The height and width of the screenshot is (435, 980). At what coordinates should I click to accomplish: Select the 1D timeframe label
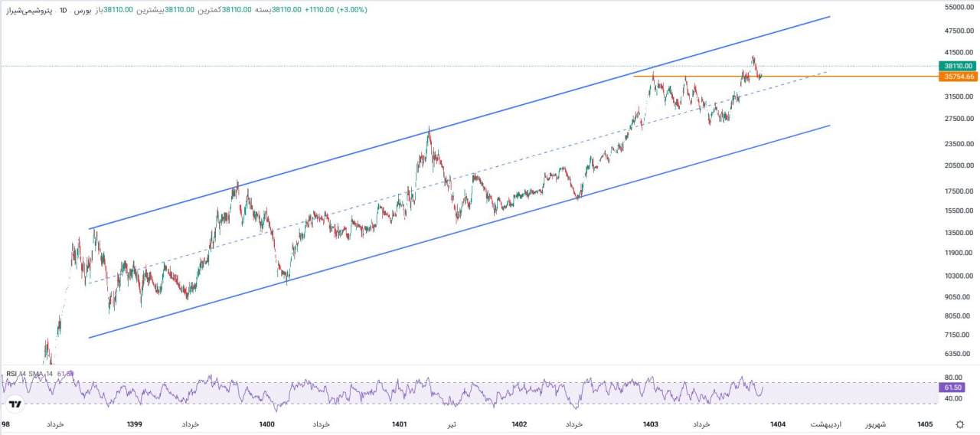(64, 11)
